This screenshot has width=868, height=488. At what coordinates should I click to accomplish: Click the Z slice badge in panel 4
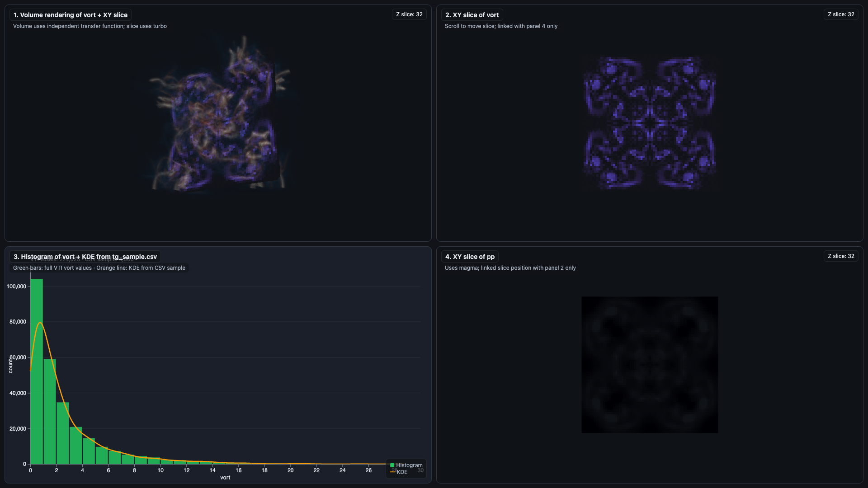click(841, 256)
